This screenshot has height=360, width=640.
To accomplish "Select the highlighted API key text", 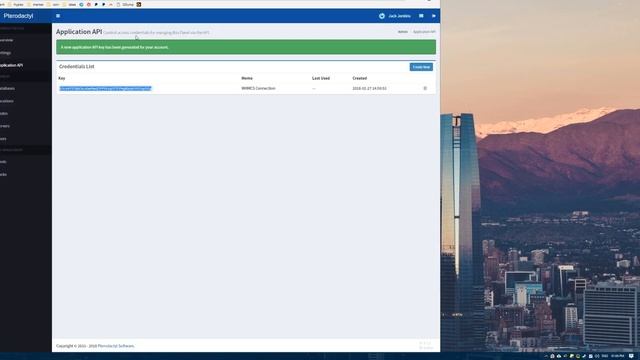I will click(105, 88).
